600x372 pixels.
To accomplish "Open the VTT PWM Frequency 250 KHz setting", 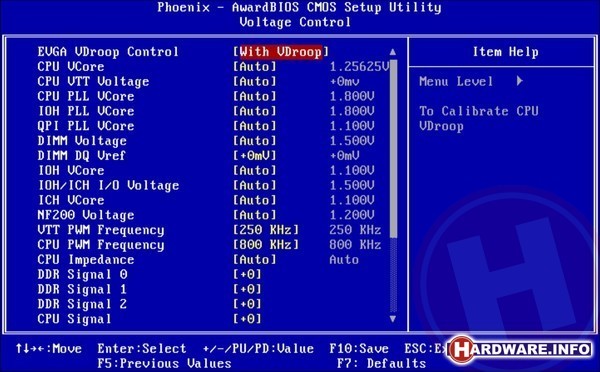I will [266, 230].
